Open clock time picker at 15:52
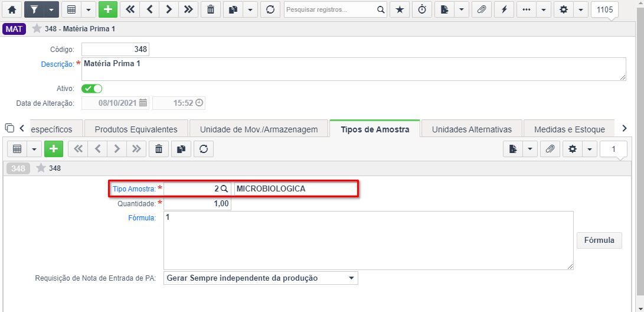The width and height of the screenshot is (644, 312). point(199,103)
